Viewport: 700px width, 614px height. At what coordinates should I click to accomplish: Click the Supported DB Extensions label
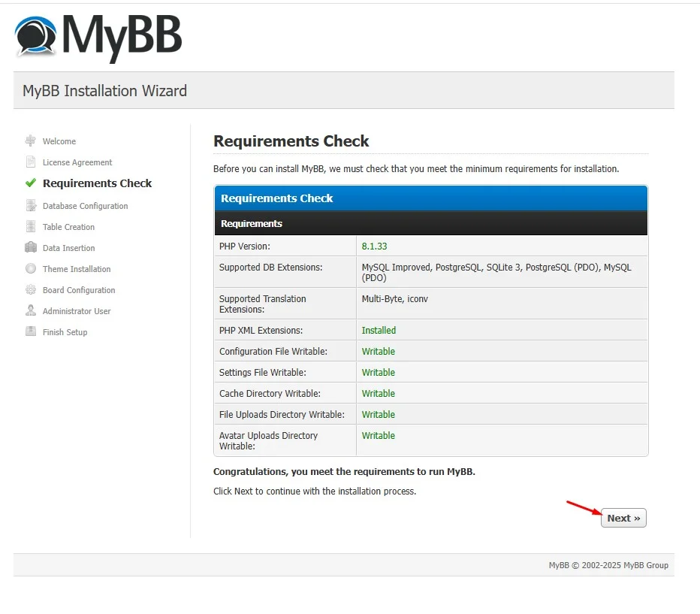270,267
